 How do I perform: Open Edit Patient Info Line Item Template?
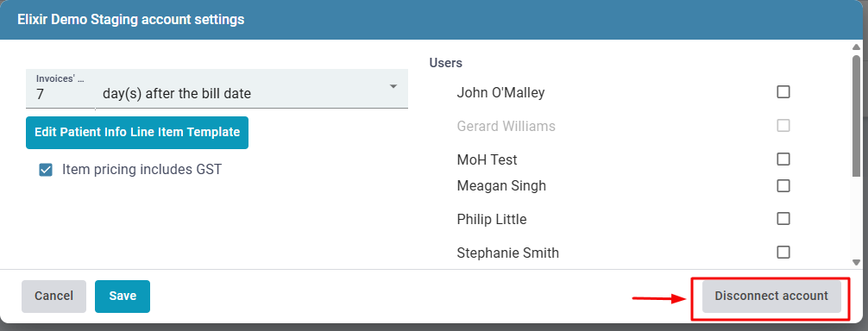tap(137, 133)
